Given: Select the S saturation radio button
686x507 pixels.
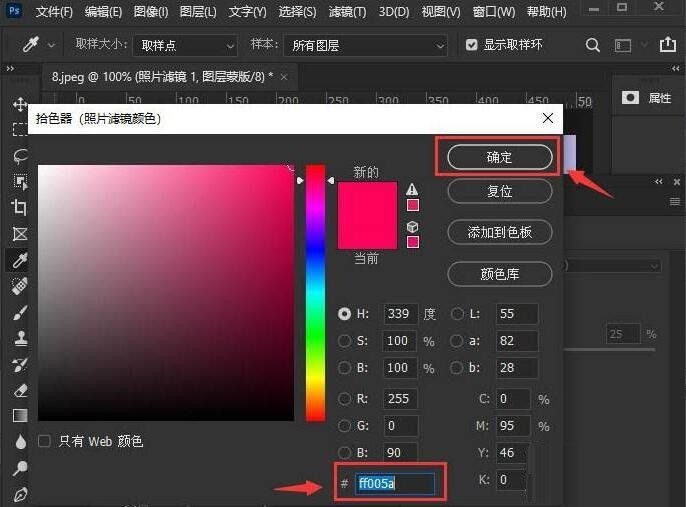Looking at the screenshot, I should [344, 341].
